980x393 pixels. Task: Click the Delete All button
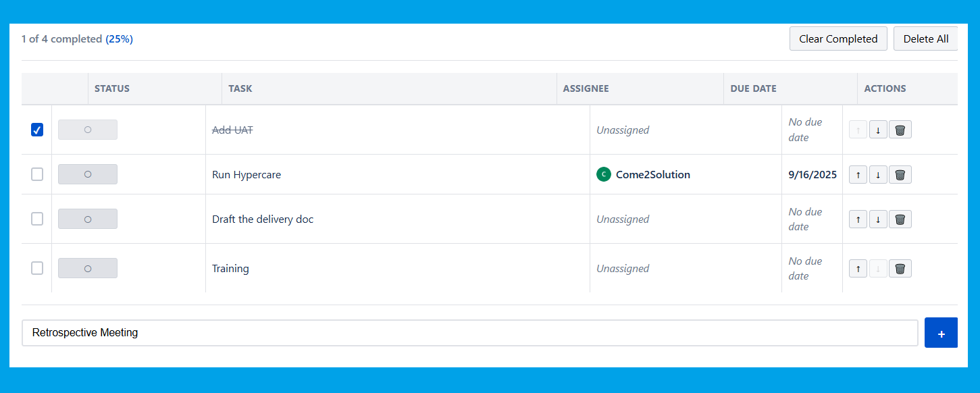pos(925,38)
